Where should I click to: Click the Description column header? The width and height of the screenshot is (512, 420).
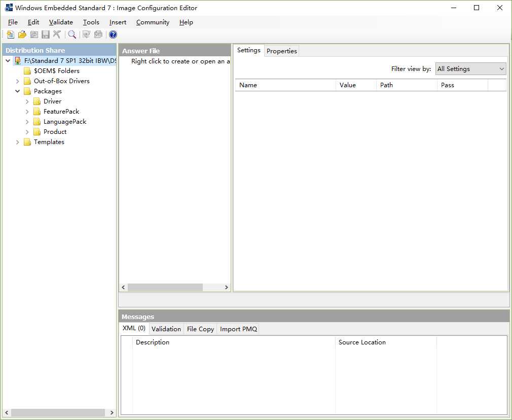(234, 342)
